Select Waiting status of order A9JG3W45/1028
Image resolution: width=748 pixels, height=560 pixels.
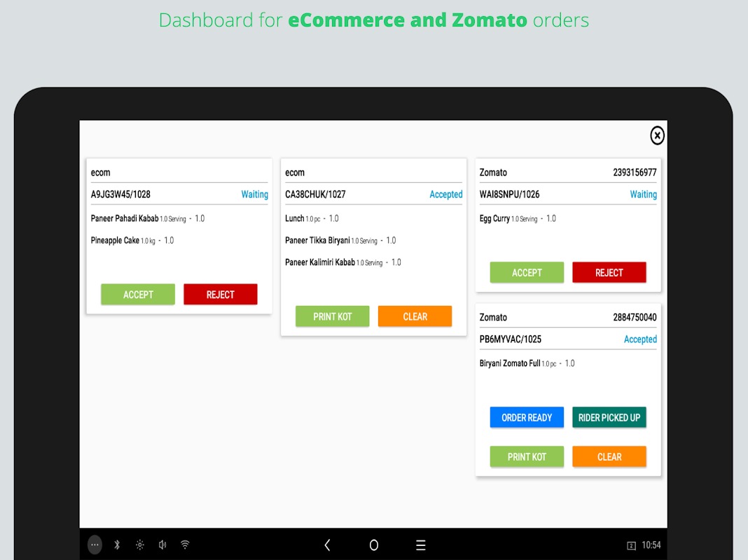tap(255, 195)
